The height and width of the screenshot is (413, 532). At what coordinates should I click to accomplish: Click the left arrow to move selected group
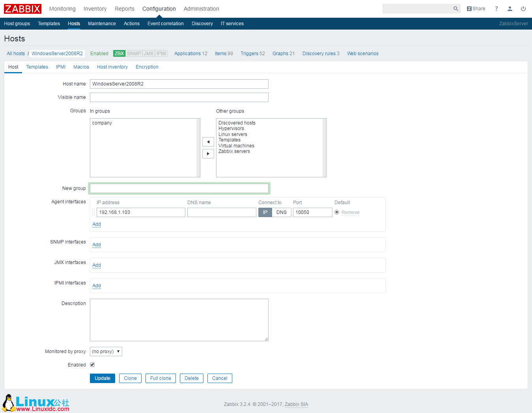[x=208, y=141]
